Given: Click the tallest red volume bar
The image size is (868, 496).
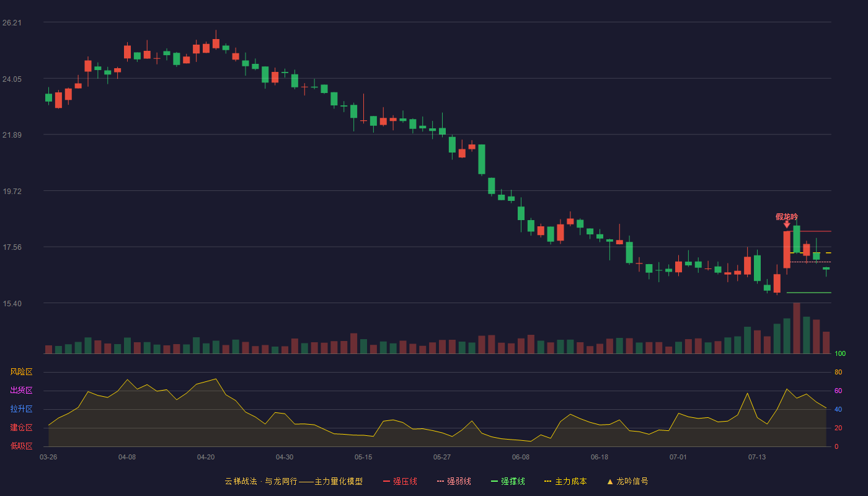Looking at the screenshot, I should (797, 328).
